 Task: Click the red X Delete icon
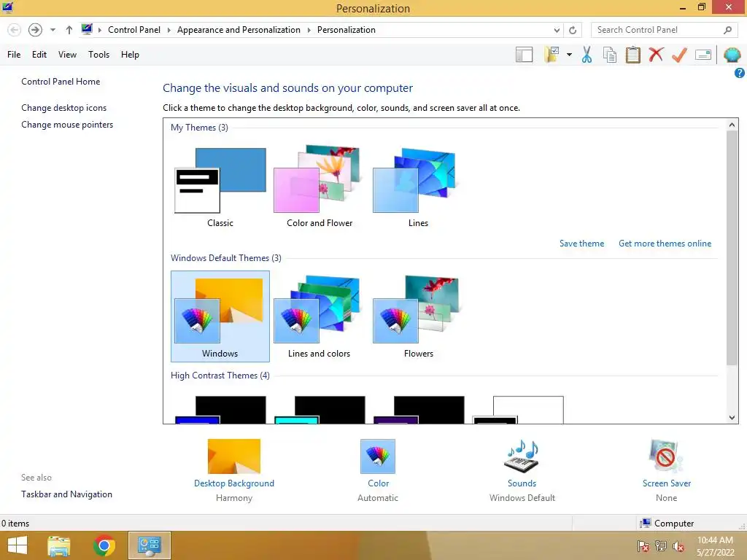[656, 54]
